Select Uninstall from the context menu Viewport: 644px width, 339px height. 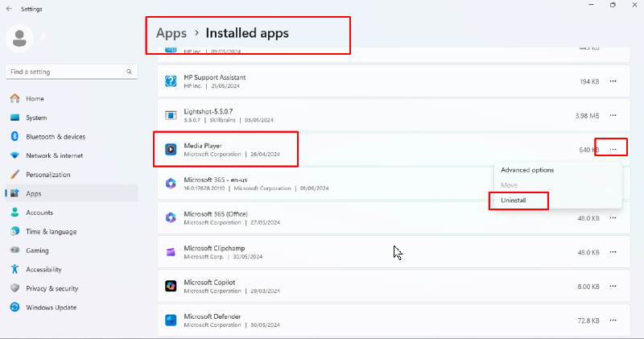tap(514, 200)
